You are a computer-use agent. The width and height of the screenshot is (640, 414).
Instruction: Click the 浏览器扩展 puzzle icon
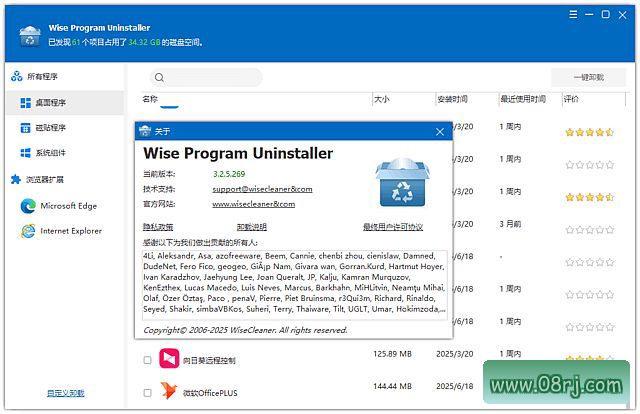click(x=16, y=180)
